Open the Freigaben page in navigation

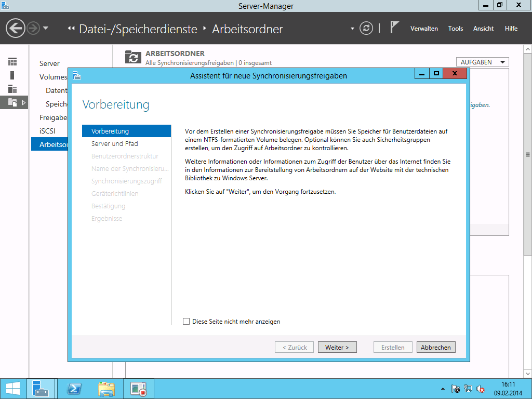pyautogui.click(x=54, y=117)
